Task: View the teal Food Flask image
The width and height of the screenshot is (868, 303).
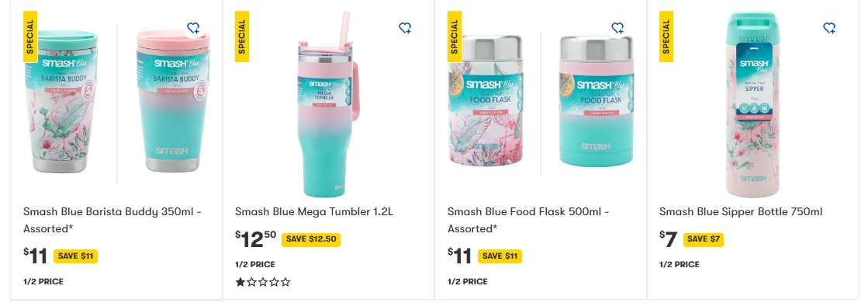Action: (x=597, y=101)
